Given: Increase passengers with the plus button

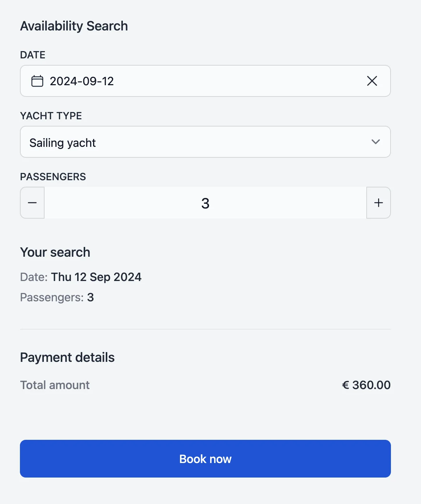Looking at the screenshot, I should (379, 203).
